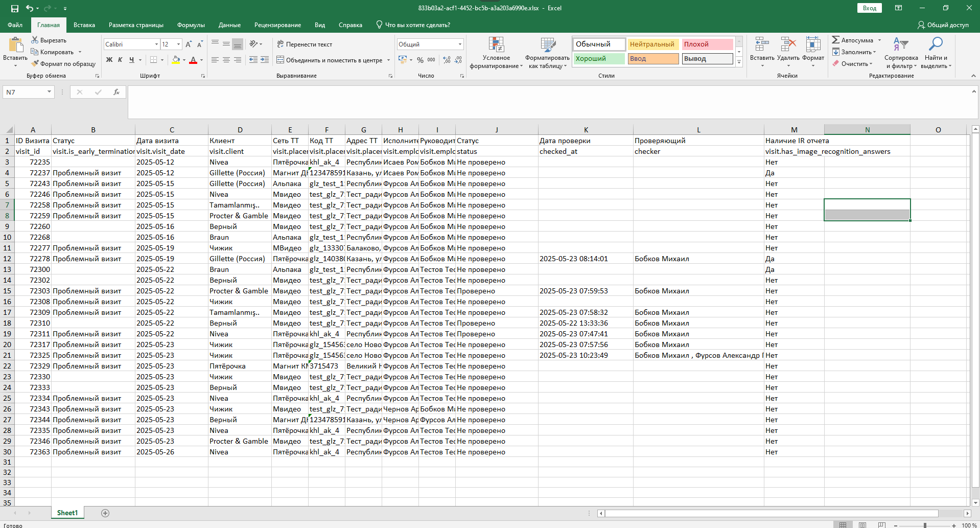Viewport: 980px width, 528px height.
Task: Expand the Name Box dropdown arrow
Action: (x=49, y=92)
